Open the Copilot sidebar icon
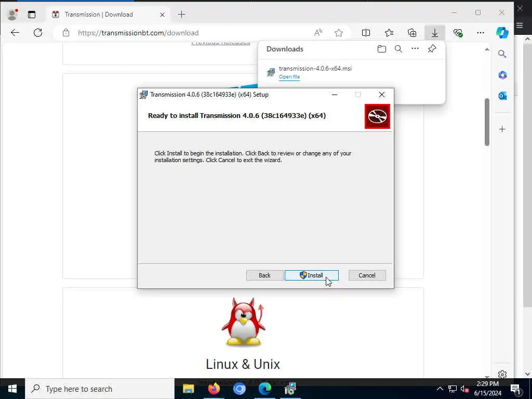This screenshot has height=399, width=532. pos(502,33)
